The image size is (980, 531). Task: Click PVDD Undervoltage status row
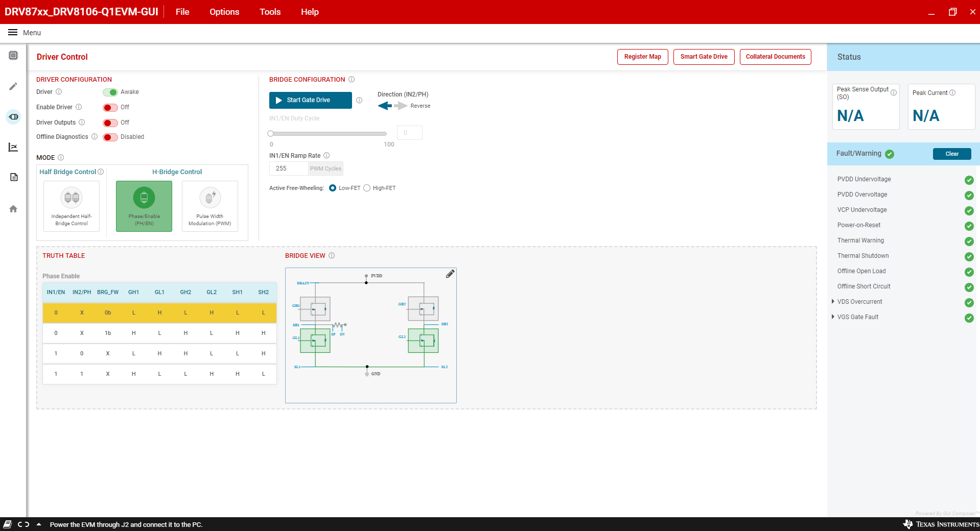[903, 179]
